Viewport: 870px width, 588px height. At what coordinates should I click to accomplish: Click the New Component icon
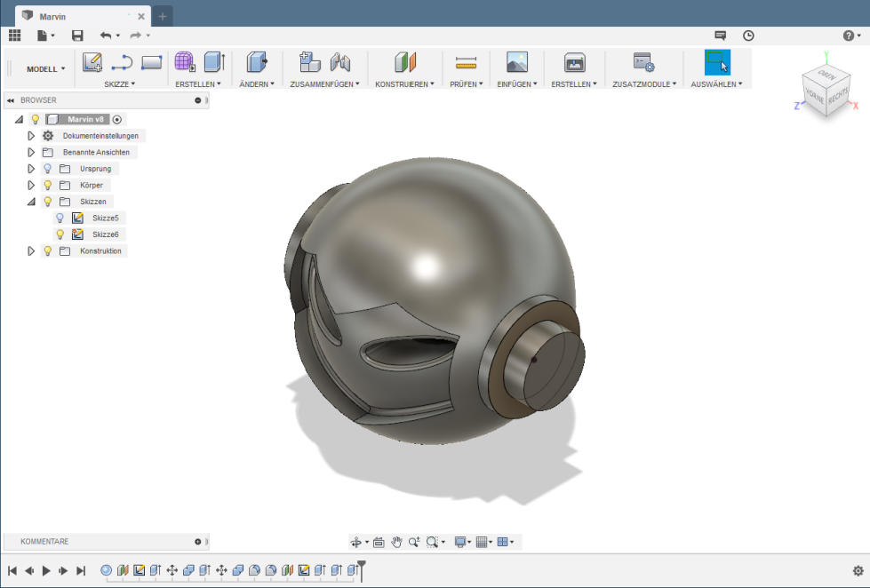[309, 61]
